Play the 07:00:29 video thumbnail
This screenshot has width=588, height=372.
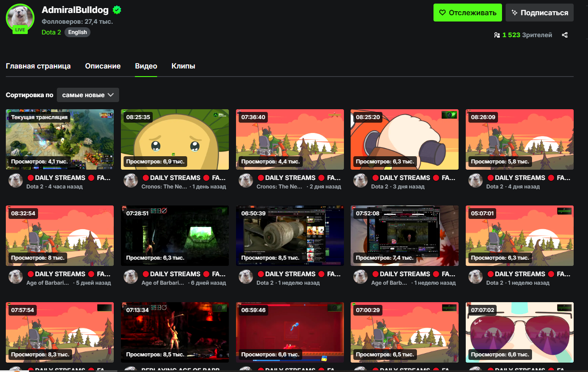404,332
